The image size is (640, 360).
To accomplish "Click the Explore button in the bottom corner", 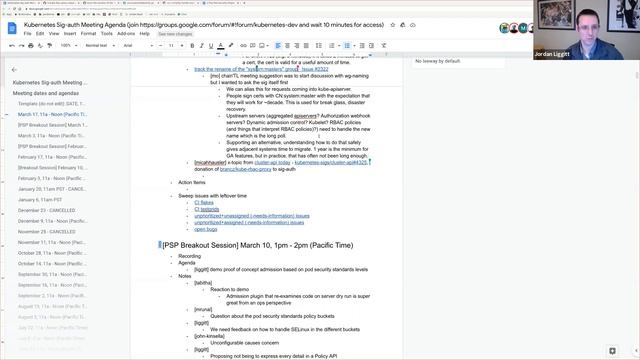I will 612,351.
